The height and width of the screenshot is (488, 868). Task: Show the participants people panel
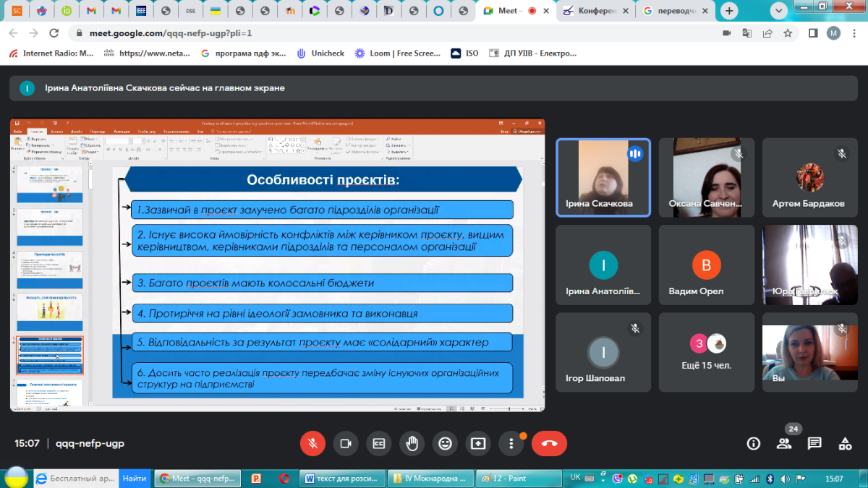click(784, 443)
